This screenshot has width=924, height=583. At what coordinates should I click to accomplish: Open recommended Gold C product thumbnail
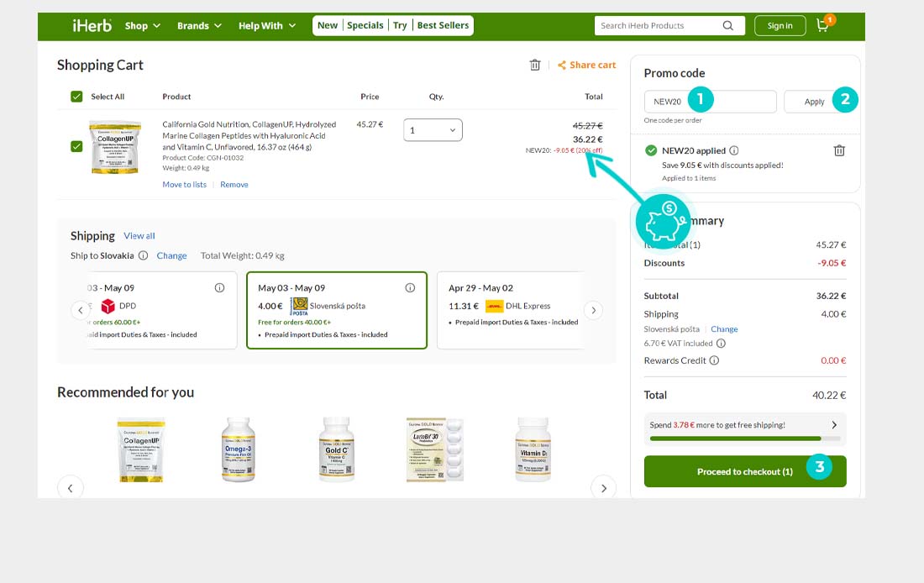[337, 449]
